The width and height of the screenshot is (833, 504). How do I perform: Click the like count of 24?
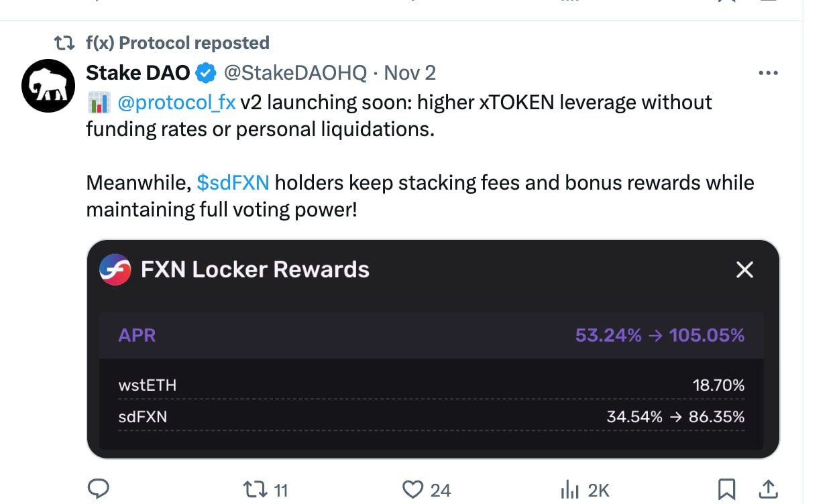pyautogui.click(x=439, y=489)
